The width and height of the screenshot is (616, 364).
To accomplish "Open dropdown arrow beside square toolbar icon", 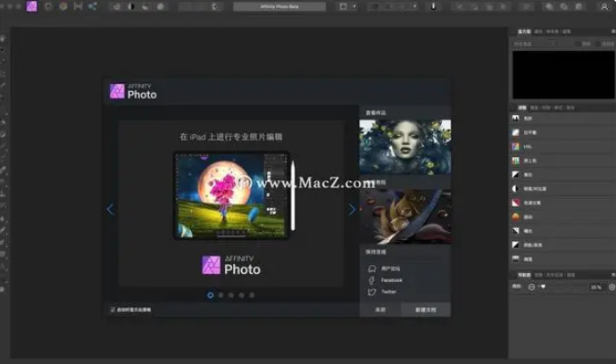I will coord(354,6).
